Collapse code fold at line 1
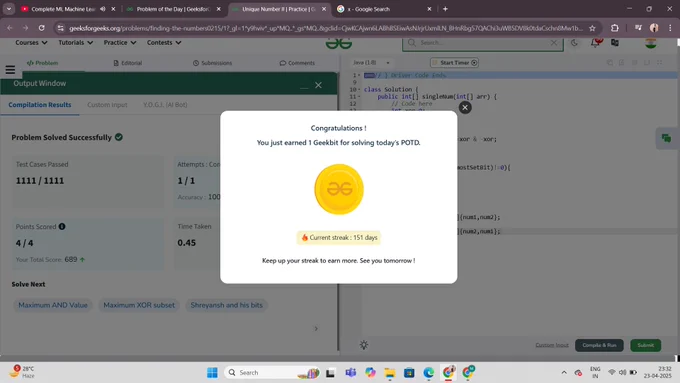This screenshot has width=680, height=383. 359,75
